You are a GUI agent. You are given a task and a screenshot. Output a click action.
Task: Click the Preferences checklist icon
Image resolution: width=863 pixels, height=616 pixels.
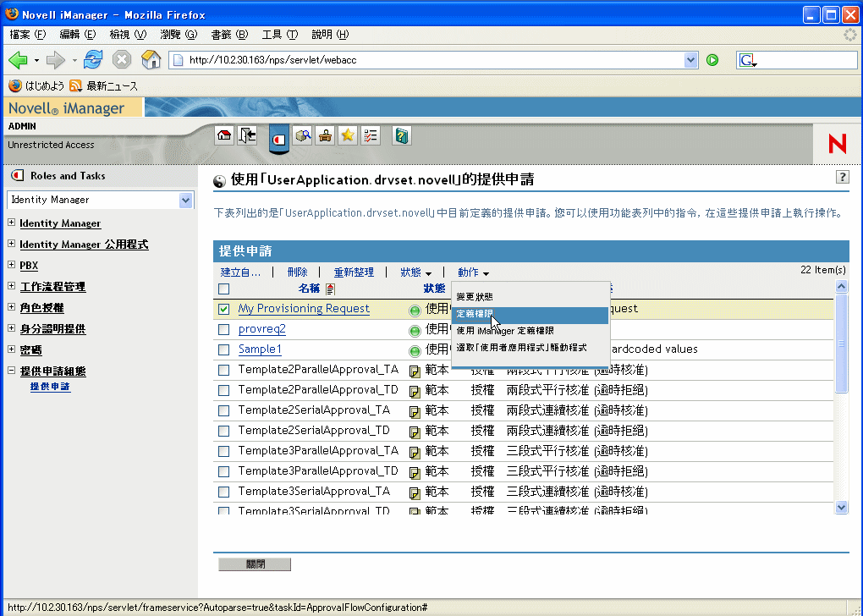371,135
